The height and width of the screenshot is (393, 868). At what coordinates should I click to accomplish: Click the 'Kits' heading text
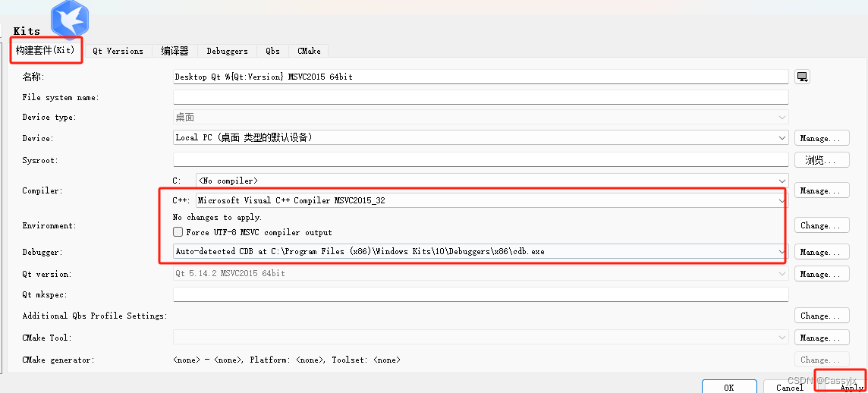pyautogui.click(x=27, y=31)
